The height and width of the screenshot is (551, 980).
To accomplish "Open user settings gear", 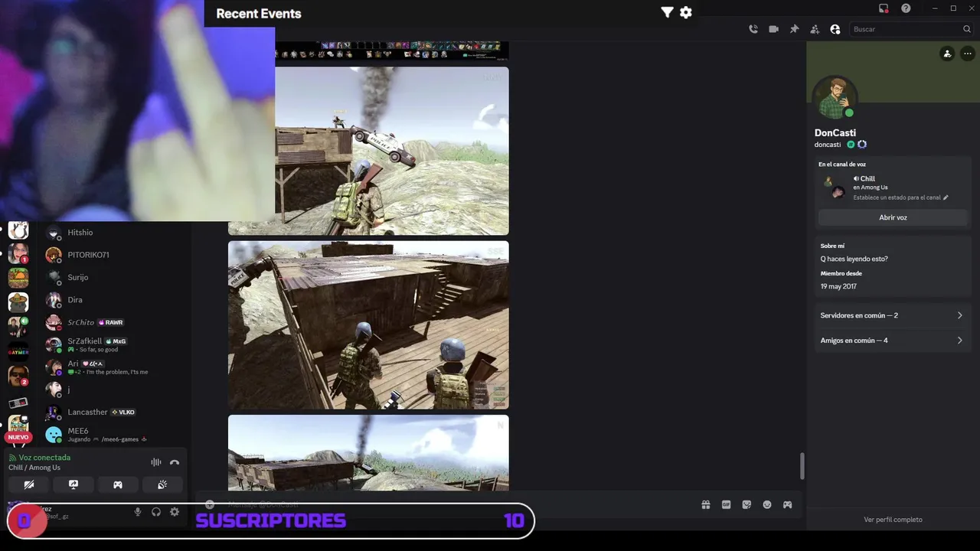I will coord(175,512).
